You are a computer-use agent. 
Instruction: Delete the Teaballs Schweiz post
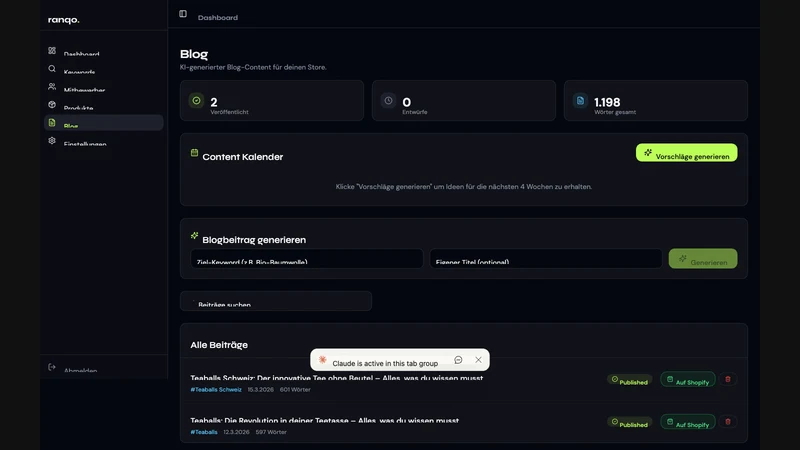(x=728, y=379)
